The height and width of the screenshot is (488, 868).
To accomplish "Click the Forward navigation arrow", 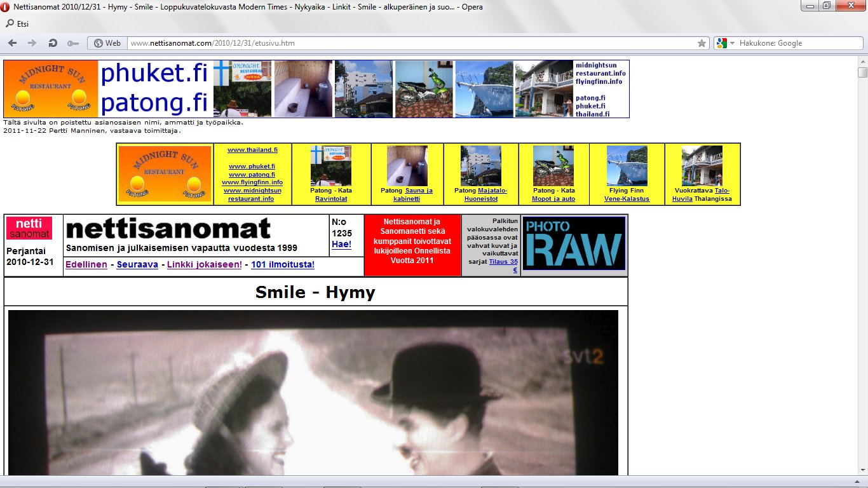I will [32, 43].
